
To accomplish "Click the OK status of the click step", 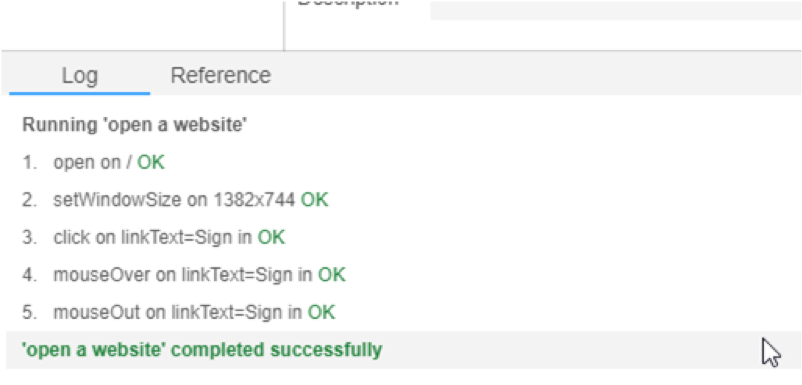I will 271,237.
